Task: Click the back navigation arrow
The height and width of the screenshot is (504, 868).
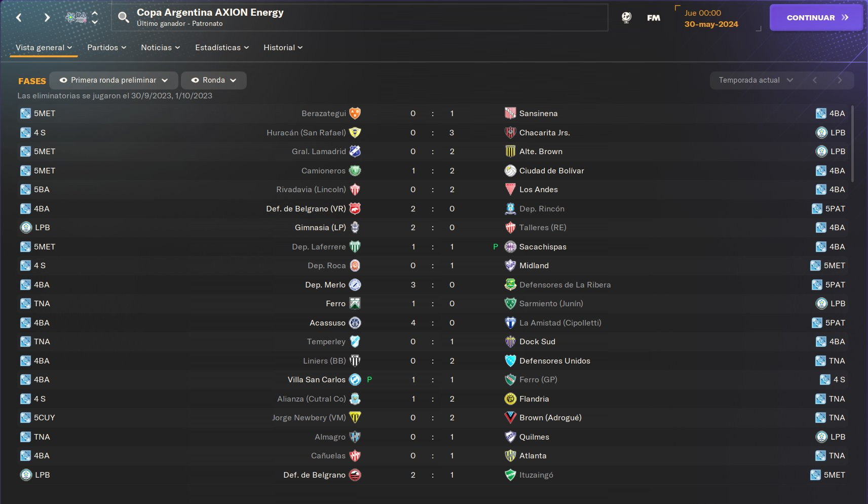Action: pyautogui.click(x=19, y=18)
